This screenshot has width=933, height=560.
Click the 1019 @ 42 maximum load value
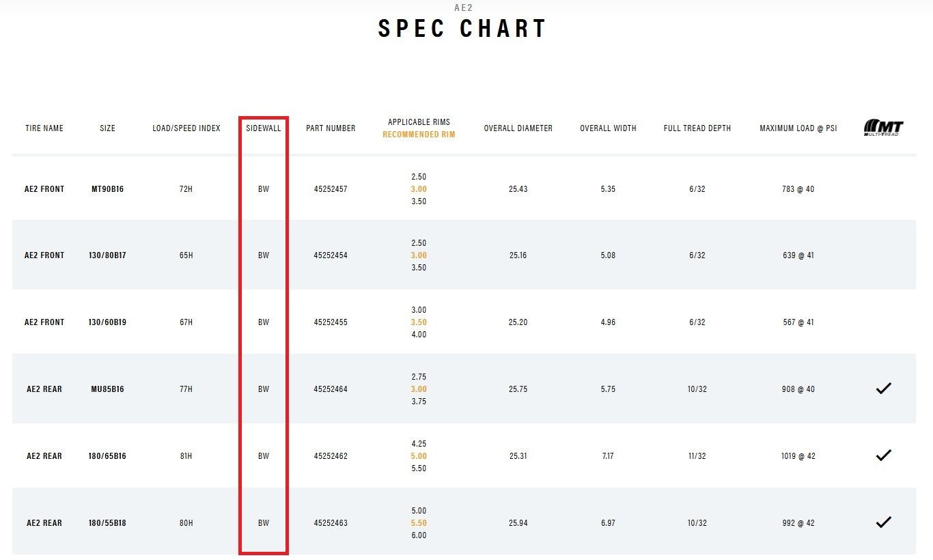798,456
